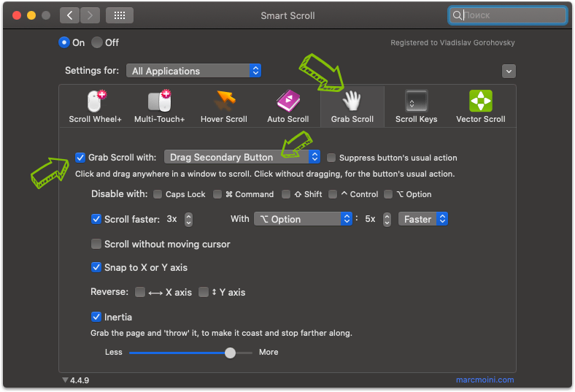Open the All Applications dropdown
Screen dimensions: 575x392
click(193, 71)
